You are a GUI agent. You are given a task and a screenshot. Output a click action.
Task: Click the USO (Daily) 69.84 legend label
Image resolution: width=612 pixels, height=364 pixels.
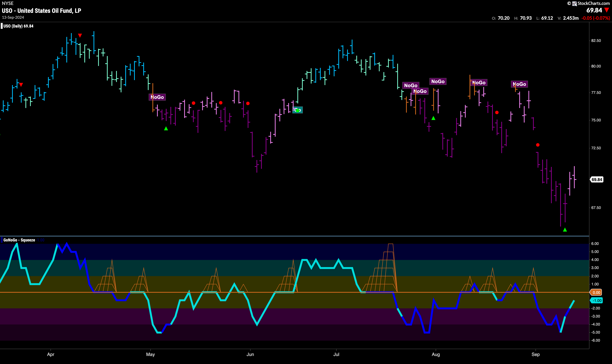tap(18, 26)
